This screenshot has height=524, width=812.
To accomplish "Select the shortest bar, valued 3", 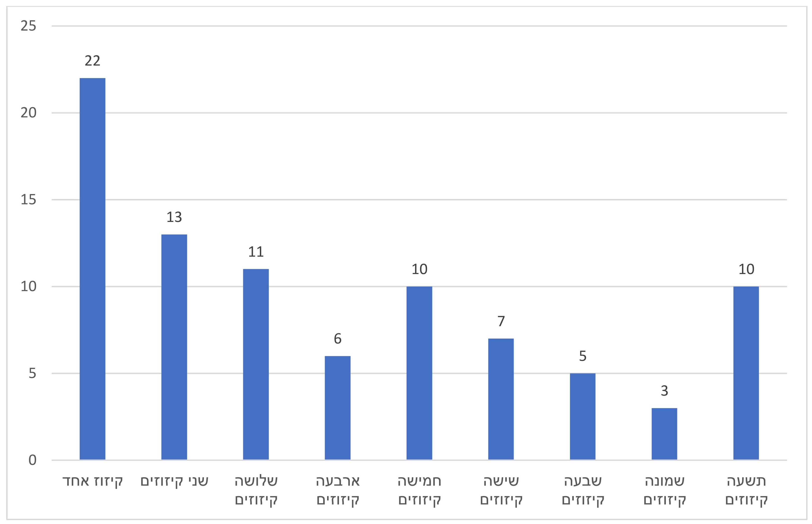I will 664,434.
